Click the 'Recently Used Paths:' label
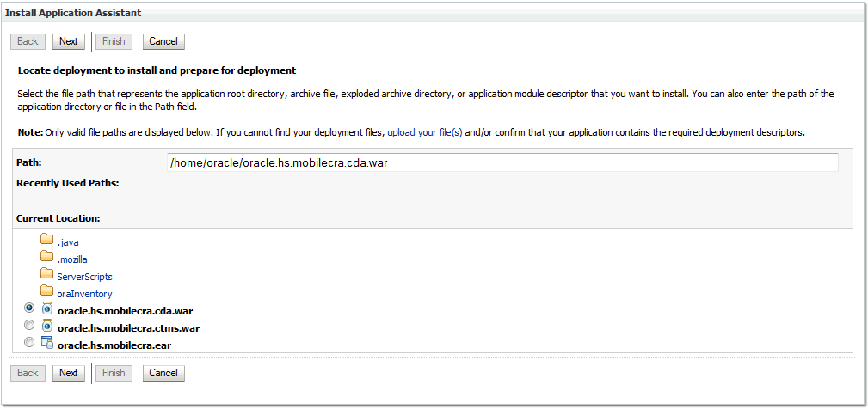This screenshot has width=868, height=409. tap(68, 183)
